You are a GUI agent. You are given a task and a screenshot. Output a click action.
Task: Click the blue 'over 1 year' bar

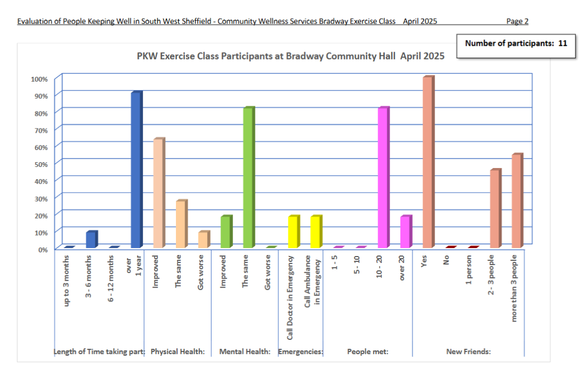136,170
